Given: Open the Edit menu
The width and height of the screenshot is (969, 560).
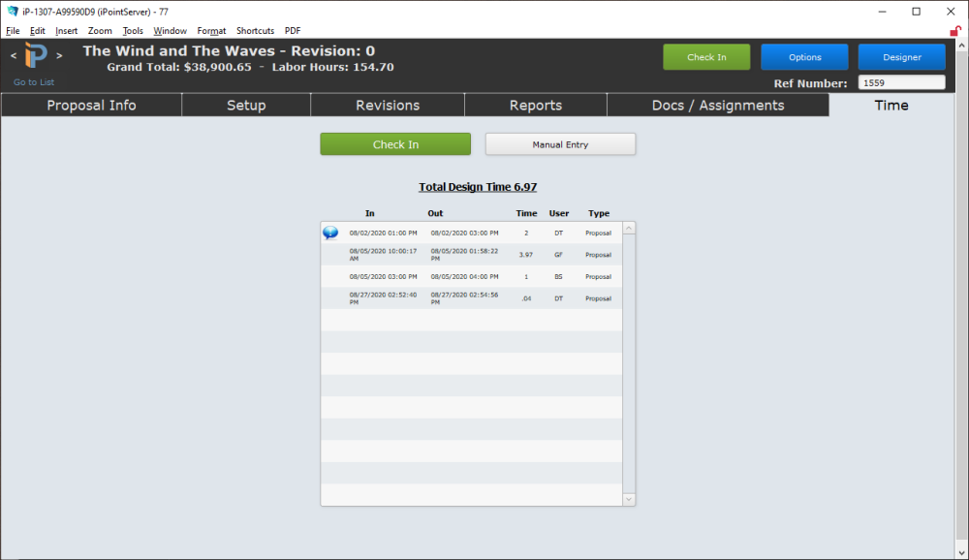Looking at the screenshot, I should pyautogui.click(x=37, y=30).
